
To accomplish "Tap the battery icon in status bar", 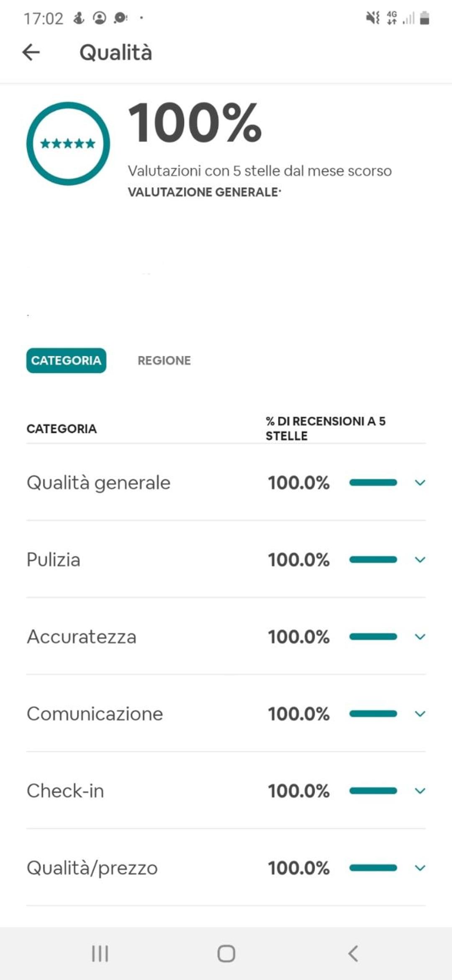I will [x=424, y=18].
